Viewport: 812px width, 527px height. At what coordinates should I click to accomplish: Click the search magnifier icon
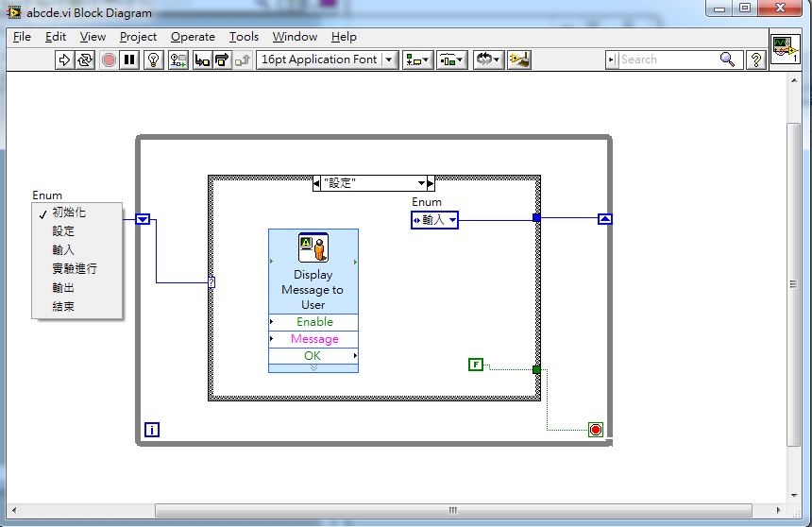728,60
